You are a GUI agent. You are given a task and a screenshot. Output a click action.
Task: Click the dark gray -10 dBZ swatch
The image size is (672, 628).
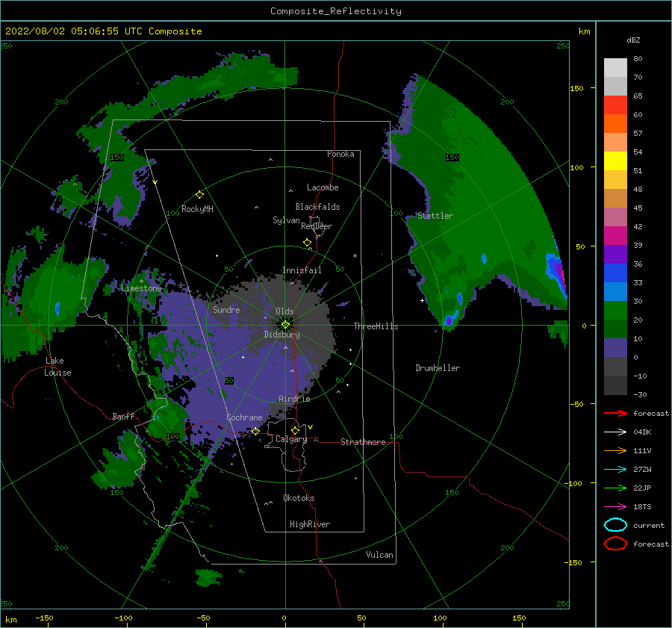[x=615, y=385]
